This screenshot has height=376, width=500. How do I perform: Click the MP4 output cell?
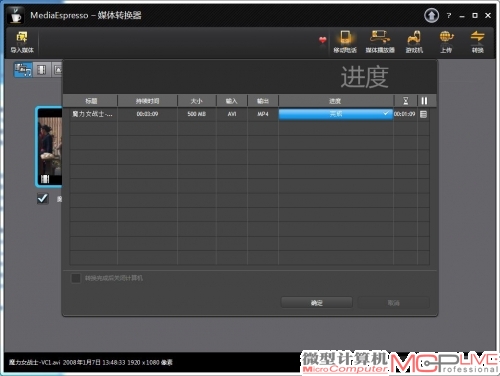(x=263, y=114)
